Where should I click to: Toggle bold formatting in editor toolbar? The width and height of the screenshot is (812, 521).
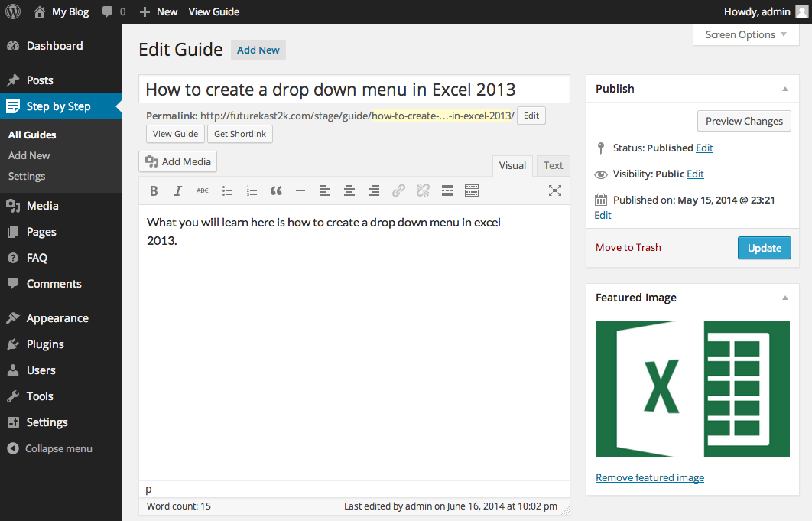pos(154,190)
